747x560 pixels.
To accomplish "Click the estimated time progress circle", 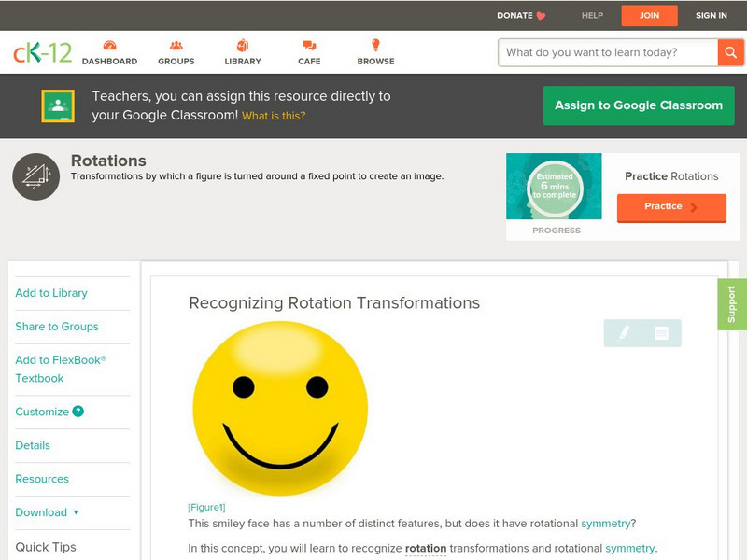I will point(555,188).
